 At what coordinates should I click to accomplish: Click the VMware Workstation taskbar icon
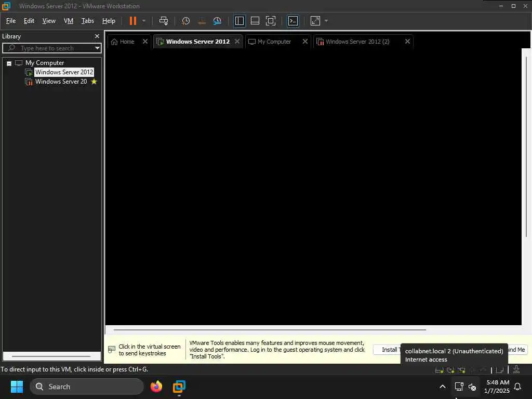point(179,387)
